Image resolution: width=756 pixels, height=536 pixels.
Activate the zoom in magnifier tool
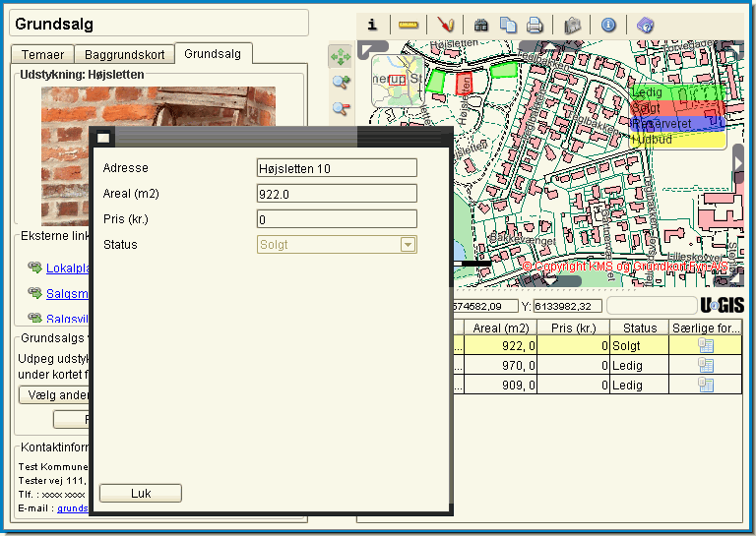[341, 83]
